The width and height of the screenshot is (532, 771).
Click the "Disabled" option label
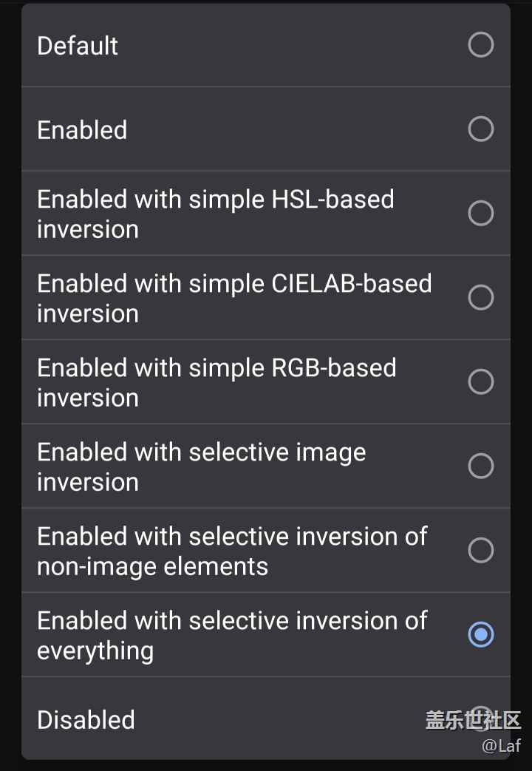point(86,720)
